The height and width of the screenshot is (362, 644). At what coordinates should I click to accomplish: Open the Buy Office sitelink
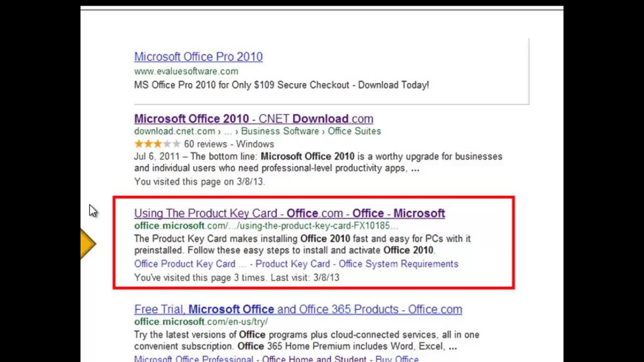[x=397, y=359]
